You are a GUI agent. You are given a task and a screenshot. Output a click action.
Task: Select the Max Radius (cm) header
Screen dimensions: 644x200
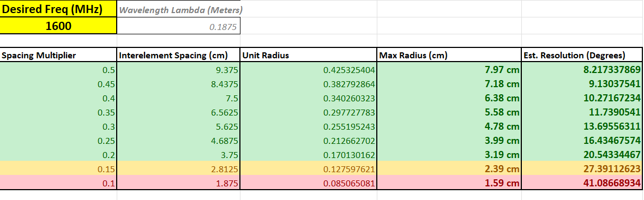click(449, 55)
